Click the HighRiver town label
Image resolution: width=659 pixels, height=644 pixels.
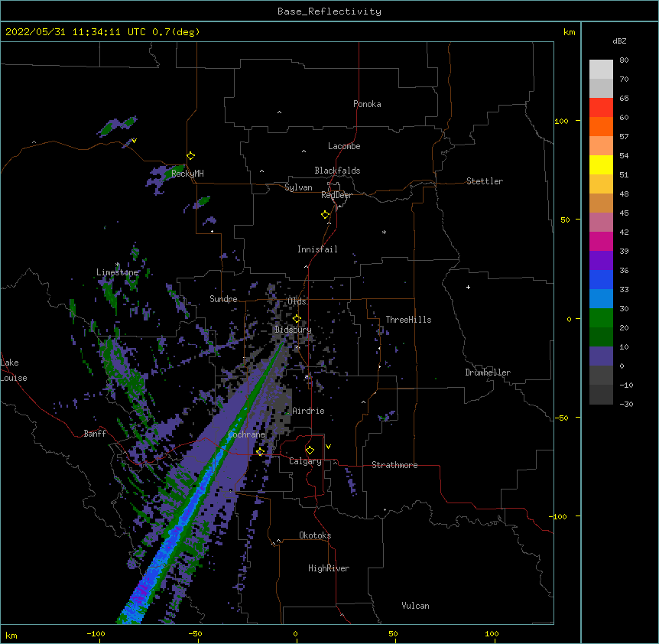point(329,568)
